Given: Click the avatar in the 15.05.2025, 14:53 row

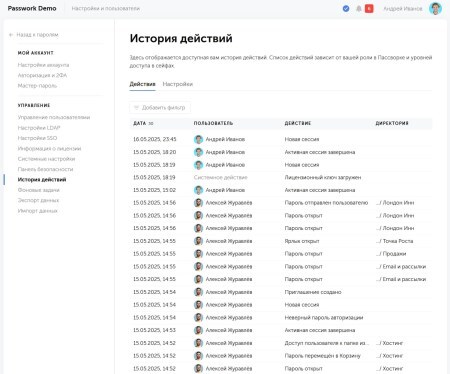Looking at the screenshot, I should 198,330.
